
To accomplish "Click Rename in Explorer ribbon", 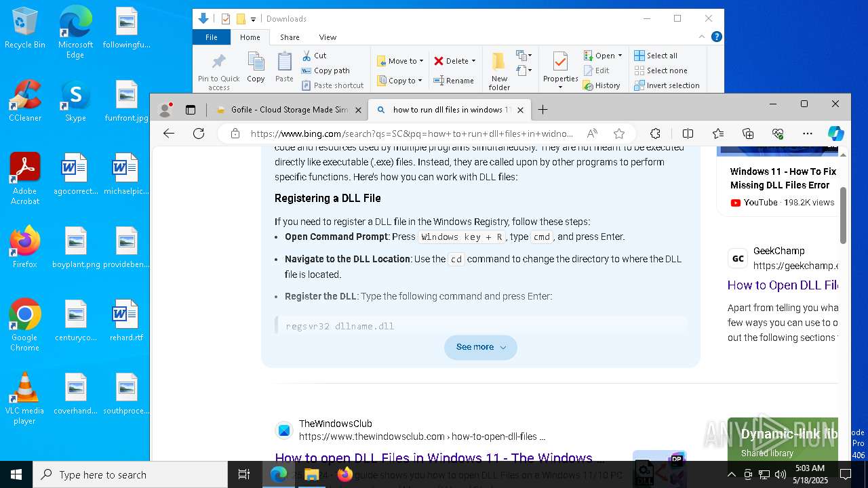I will (454, 81).
